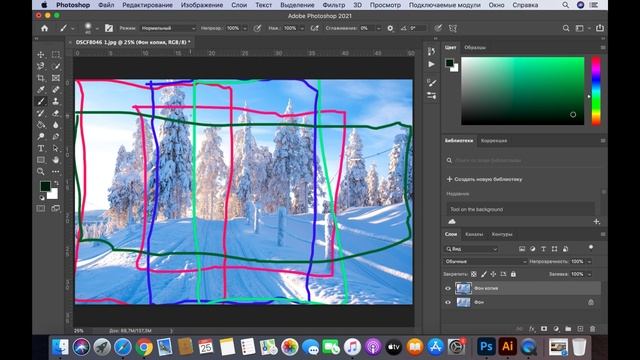Open the smoothing Сглаживание dropdown arrow
The image size is (640, 360).
[378, 29]
